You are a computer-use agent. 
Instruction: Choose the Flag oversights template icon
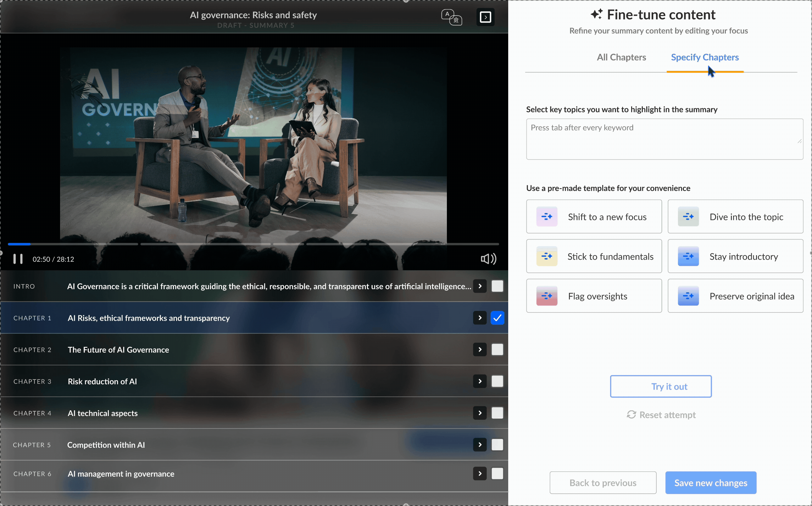[x=547, y=296]
